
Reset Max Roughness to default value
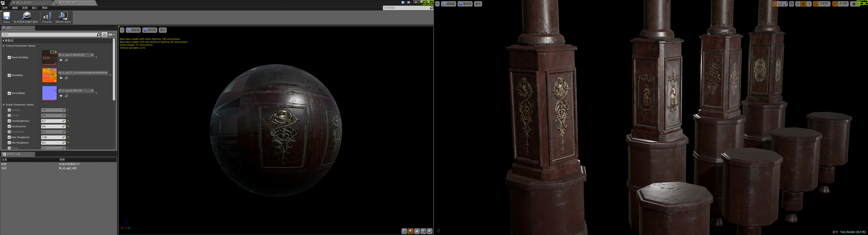pyautogui.click(x=68, y=137)
